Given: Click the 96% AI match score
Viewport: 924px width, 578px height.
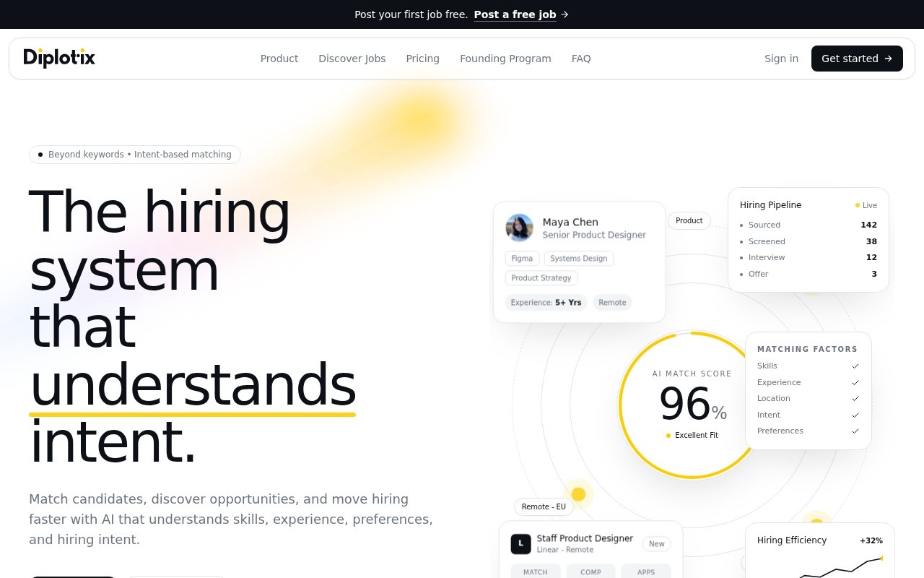Looking at the screenshot, I should [x=692, y=405].
